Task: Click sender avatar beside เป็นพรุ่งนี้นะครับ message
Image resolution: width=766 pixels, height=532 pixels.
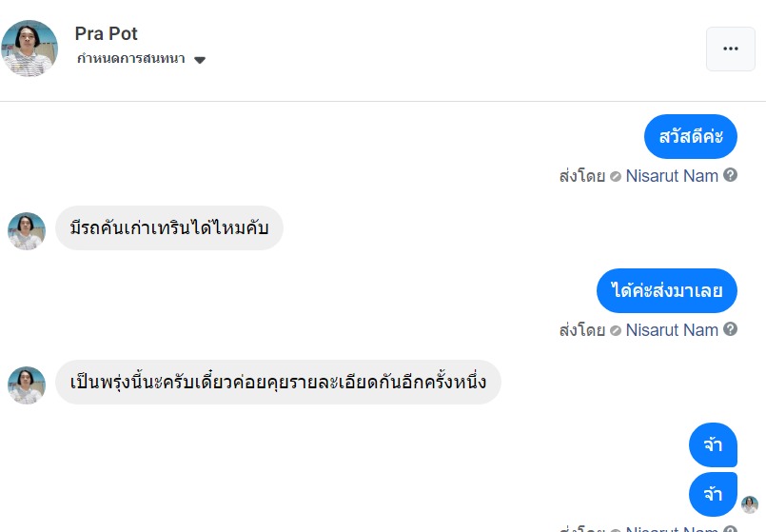Action: [x=27, y=385]
